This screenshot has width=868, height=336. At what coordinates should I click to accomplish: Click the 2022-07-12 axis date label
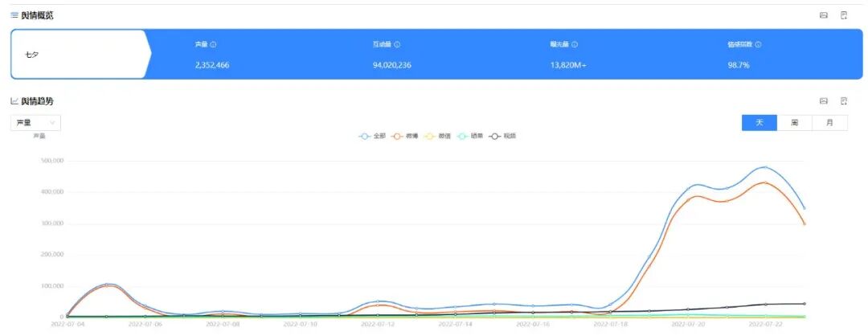pos(377,323)
